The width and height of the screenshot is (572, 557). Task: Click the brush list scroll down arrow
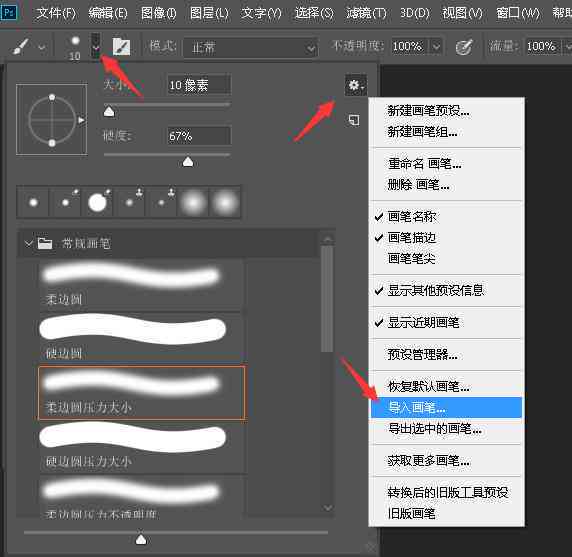328,508
